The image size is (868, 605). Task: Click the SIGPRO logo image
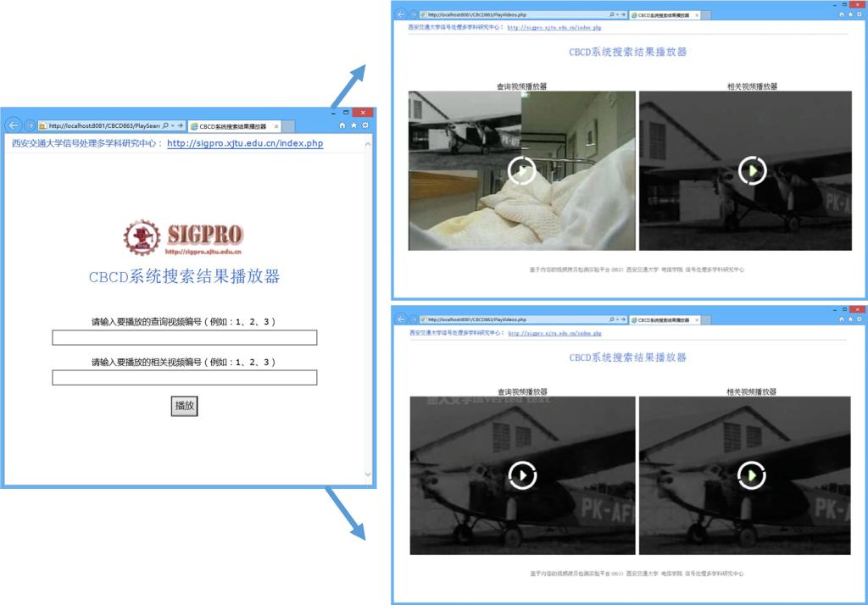(x=183, y=237)
